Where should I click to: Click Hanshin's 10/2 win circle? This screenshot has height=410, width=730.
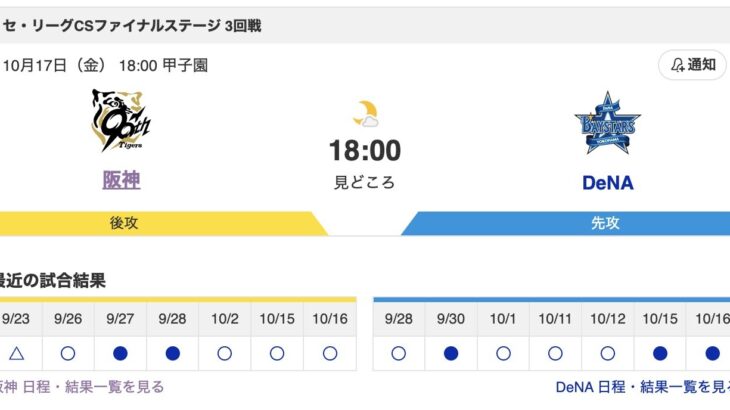(225, 353)
